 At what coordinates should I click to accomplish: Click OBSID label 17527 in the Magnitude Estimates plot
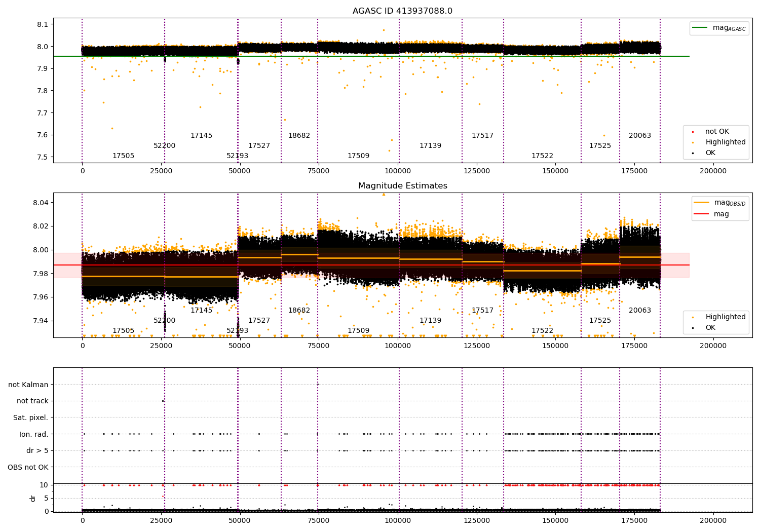click(259, 321)
